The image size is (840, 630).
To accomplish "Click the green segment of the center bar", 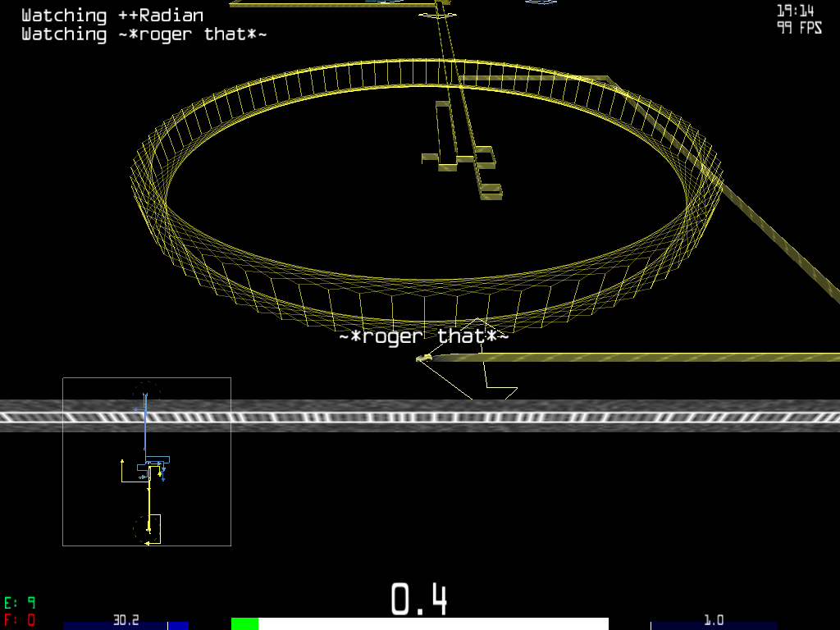I will [244, 624].
